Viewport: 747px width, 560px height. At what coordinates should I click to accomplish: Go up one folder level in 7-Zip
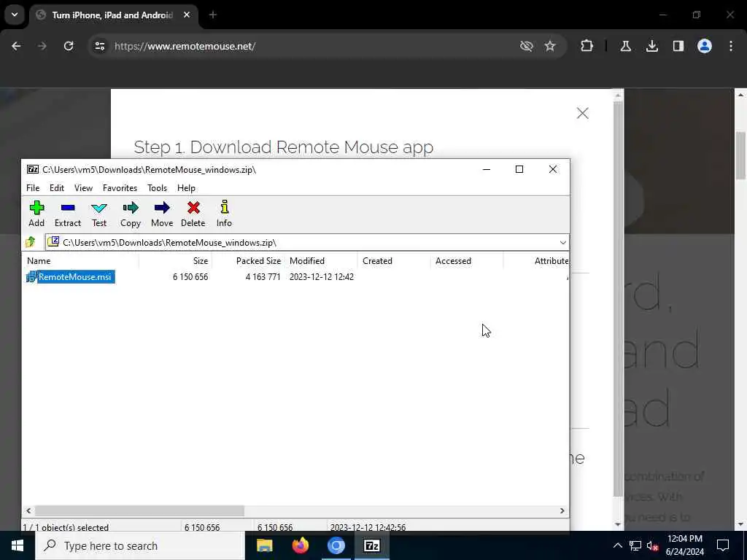point(31,242)
